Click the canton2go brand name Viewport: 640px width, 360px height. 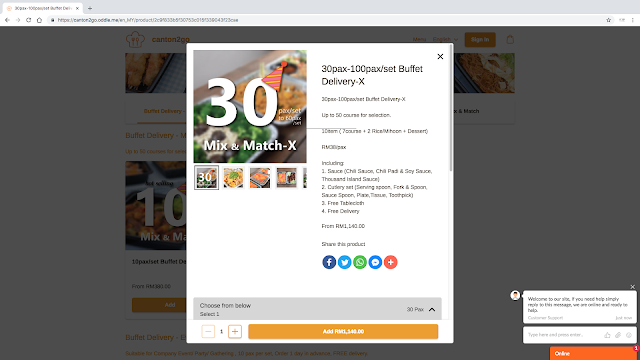[x=171, y=40]
